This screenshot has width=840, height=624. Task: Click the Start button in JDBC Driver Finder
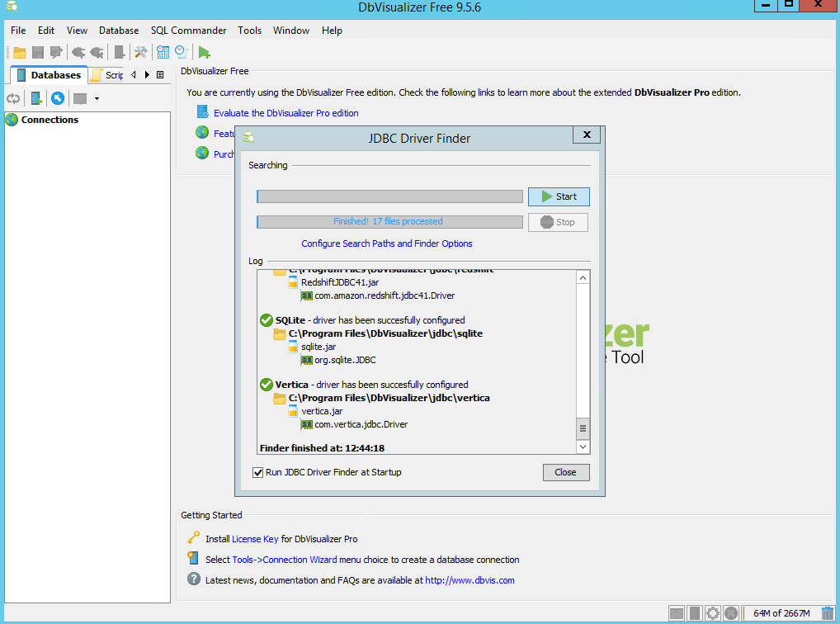[x=559, y=196]
